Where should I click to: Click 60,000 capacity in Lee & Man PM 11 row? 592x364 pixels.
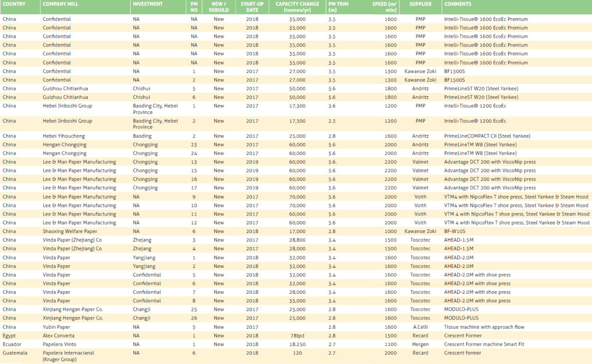point(297,214)
